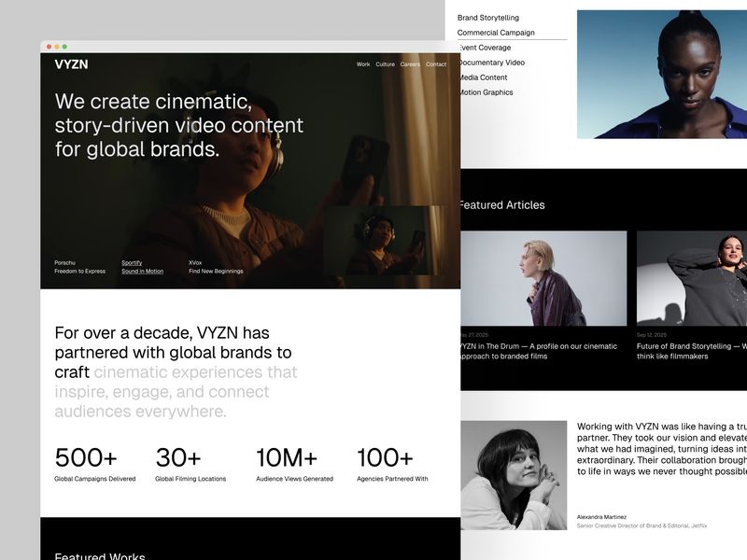Select Careers from the navigation bar
Screen dimensions: 747x560
(x=411, y=64)
